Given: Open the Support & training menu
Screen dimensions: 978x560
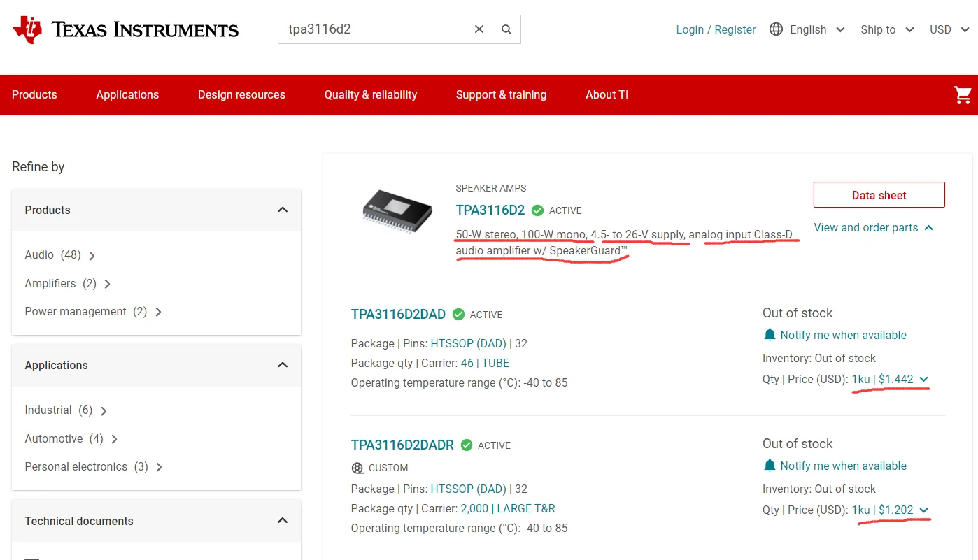Looking at the screenshot, I should 501,95.
